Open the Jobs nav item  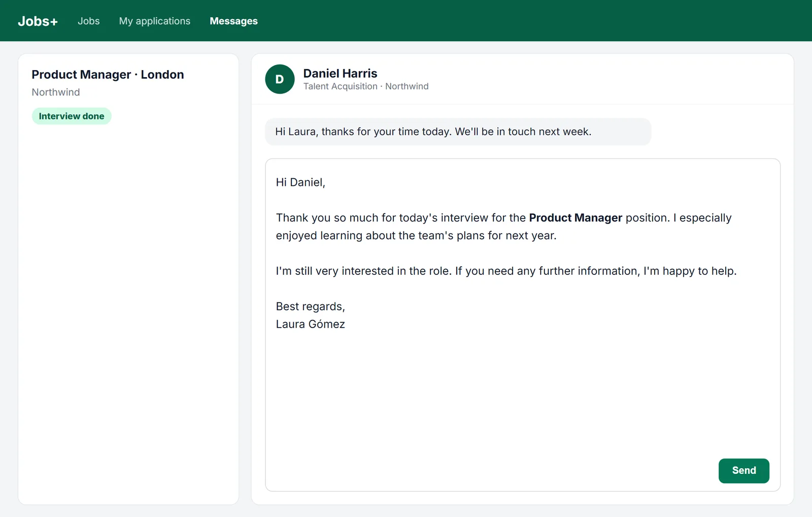pyautogui.click(x=89, y=21)
